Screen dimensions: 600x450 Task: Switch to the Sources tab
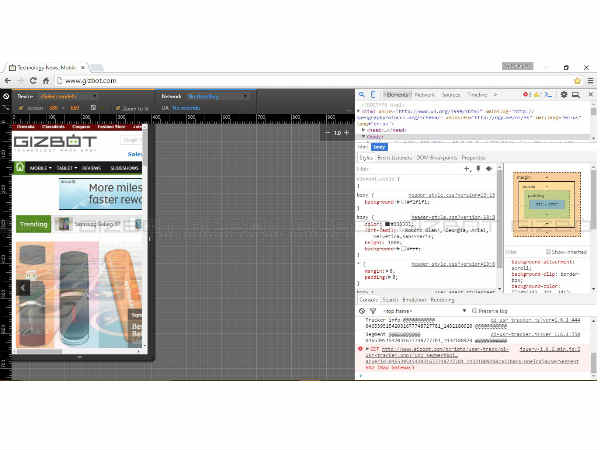coord(451,94)
